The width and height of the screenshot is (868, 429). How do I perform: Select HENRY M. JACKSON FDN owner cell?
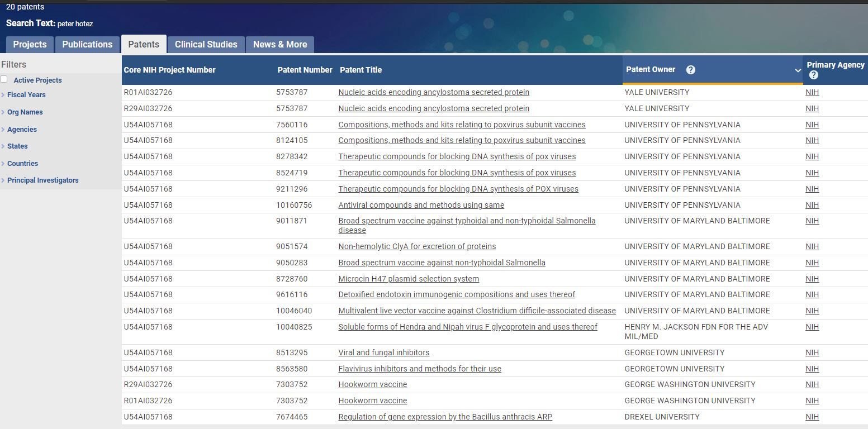coord(696,332)
